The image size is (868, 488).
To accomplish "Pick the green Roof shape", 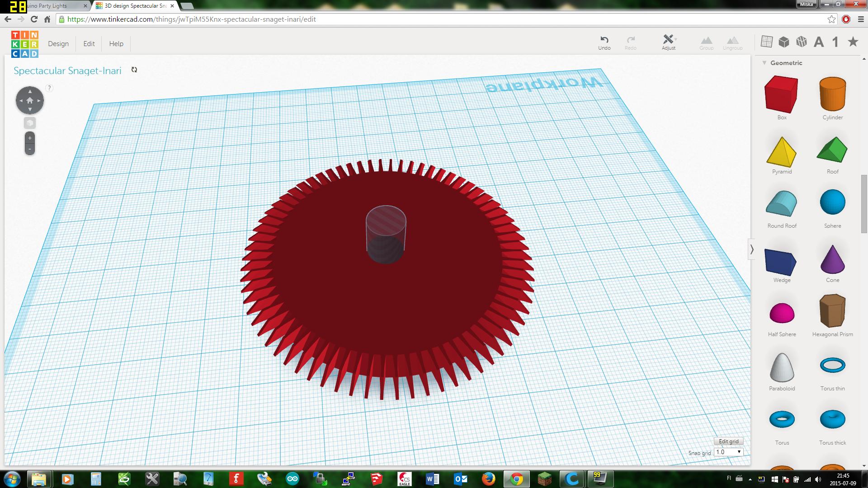I will click(832, 150).
